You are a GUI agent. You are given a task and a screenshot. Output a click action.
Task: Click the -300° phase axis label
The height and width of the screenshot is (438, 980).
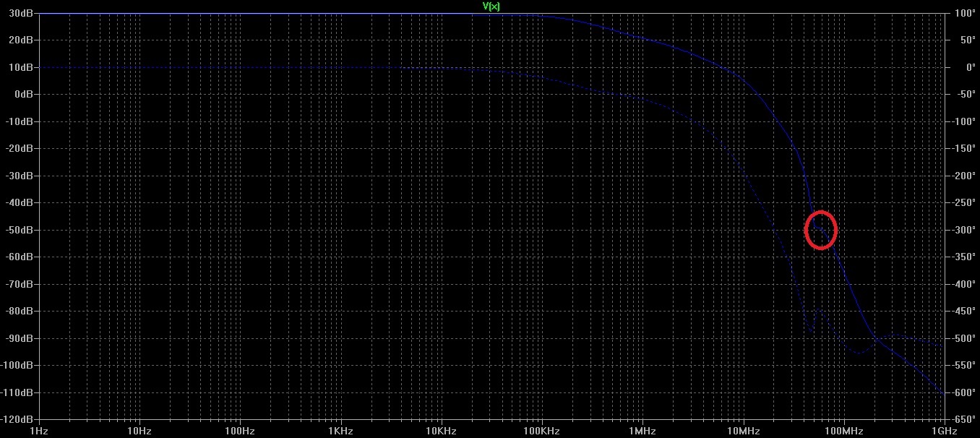click(x=965, y=230)
